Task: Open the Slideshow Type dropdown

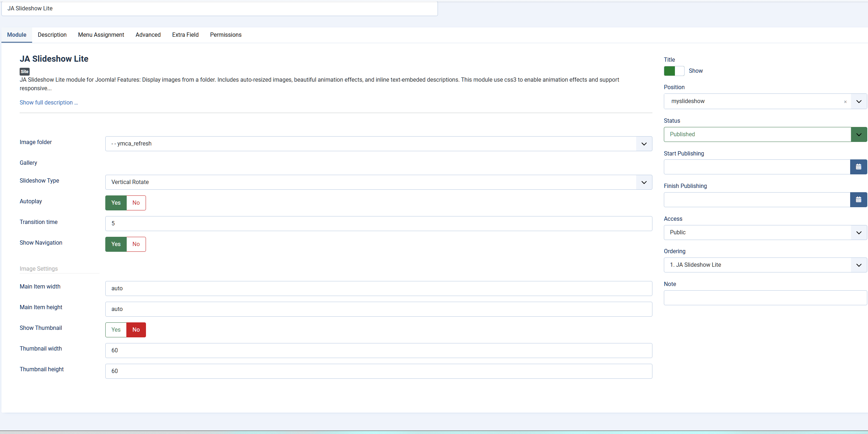Action: [378, 182]
